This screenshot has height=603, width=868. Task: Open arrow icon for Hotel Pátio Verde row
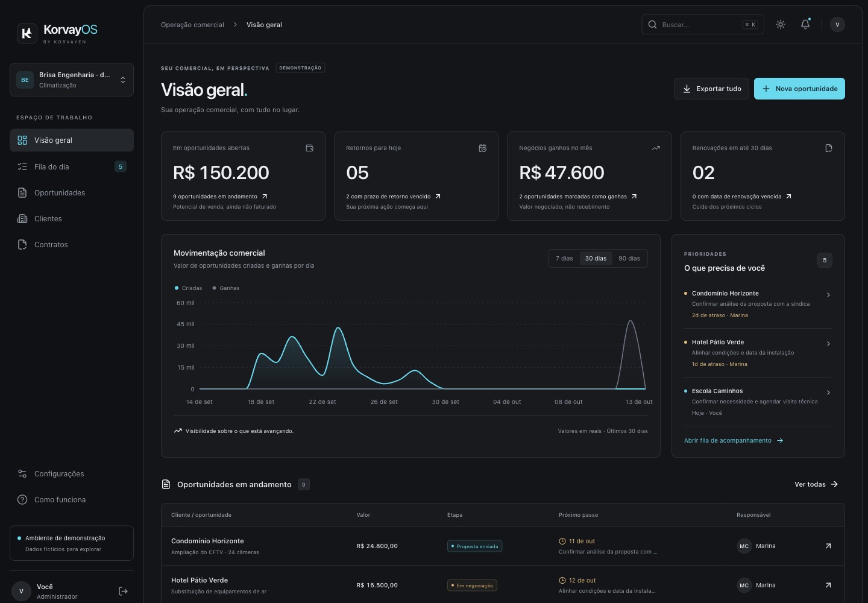tap(828, 586)
